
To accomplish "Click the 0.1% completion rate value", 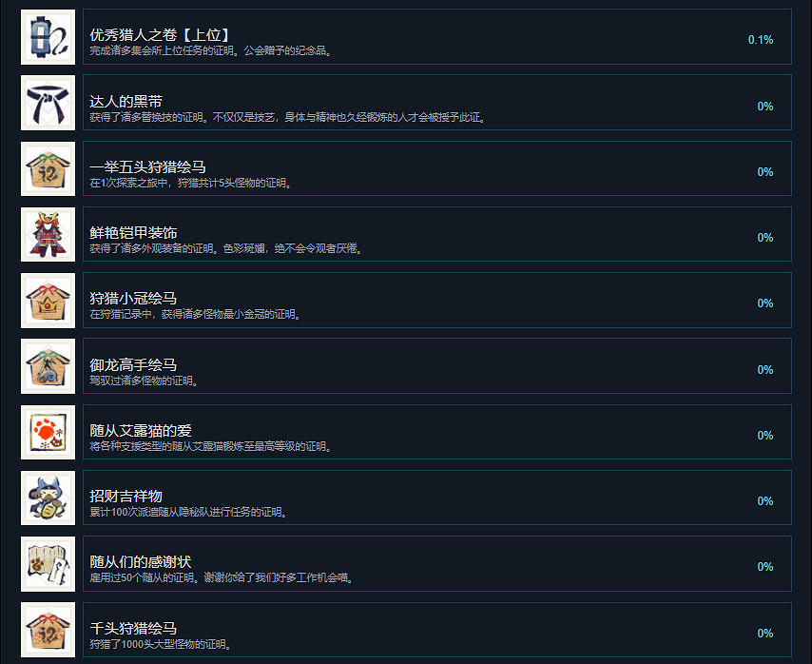I will pyautogui.click(x=761, y=40).
